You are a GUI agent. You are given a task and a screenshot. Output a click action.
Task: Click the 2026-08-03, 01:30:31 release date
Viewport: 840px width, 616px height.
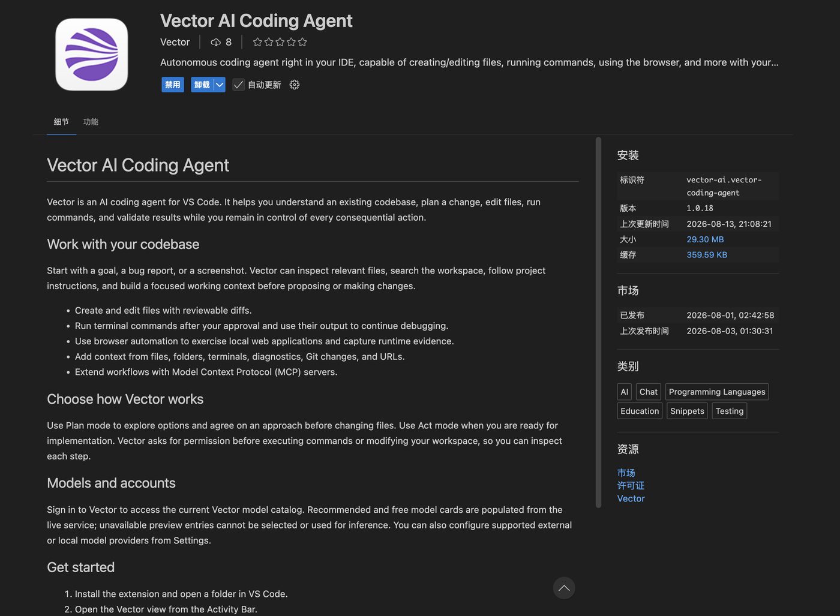coord(730,330)
